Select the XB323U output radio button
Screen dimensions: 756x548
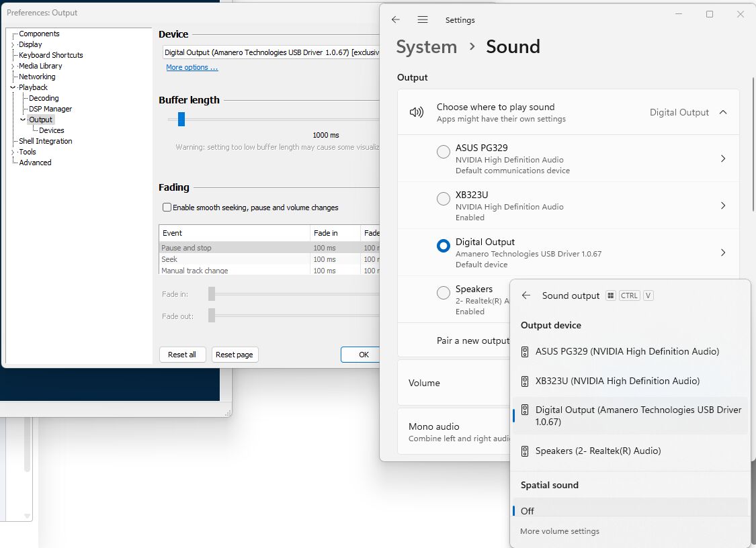pyautogui.click(x=443, y=199)
